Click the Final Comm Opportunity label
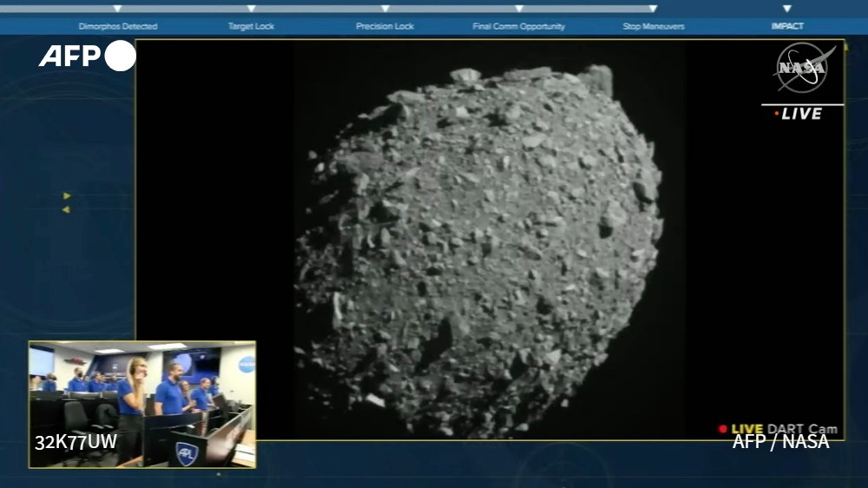Viewport: 868px width, 488px height. pyautogui.click(x=519, y=26)
